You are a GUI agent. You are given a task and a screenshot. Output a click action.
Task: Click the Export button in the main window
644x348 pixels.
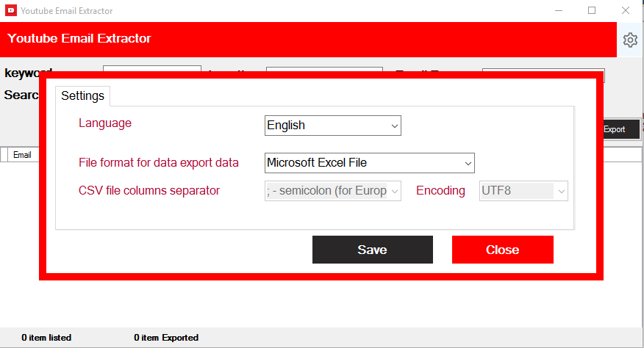[620, 129]
